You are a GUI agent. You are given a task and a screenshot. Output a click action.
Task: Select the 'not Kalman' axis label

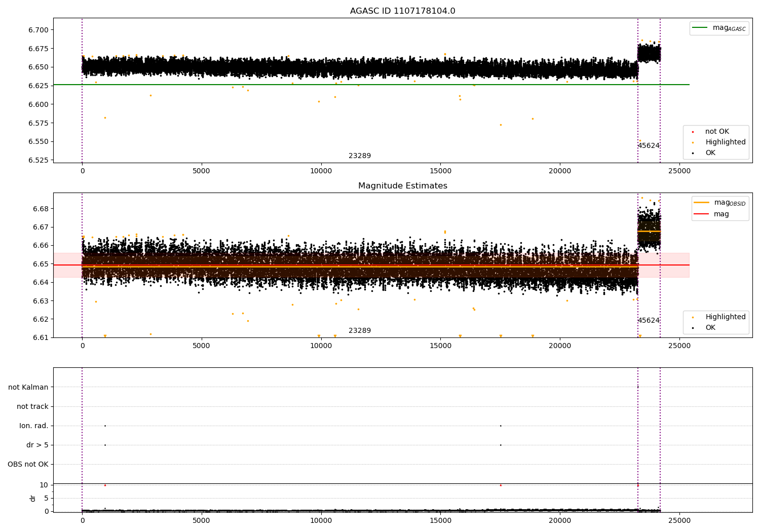pos(28,387)
